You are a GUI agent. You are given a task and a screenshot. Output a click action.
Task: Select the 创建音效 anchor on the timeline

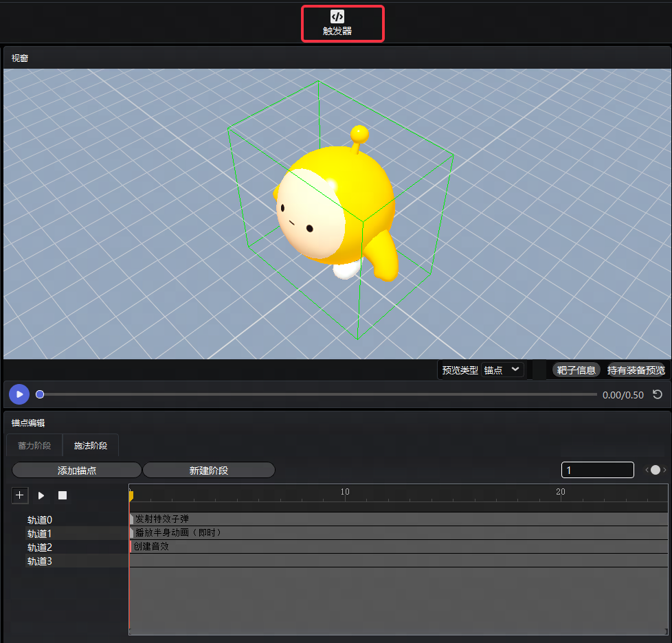(x=150, y=546)
